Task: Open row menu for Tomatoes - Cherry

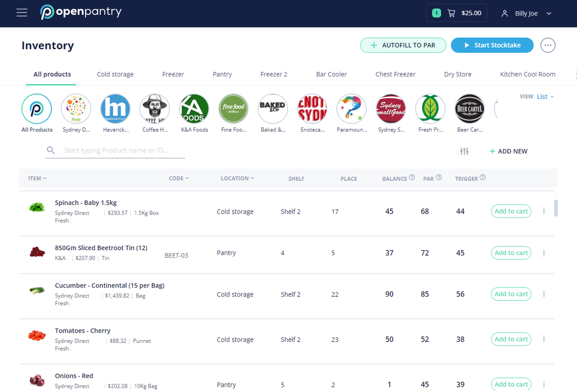Action: tap(544, 339)
